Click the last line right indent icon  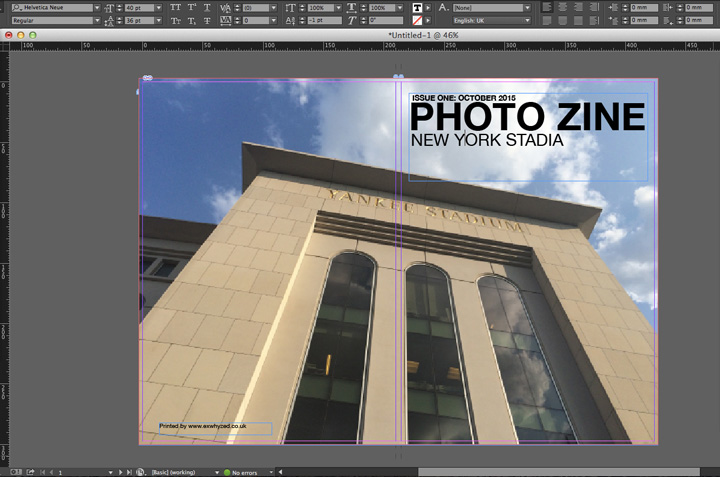coord(669,21)
